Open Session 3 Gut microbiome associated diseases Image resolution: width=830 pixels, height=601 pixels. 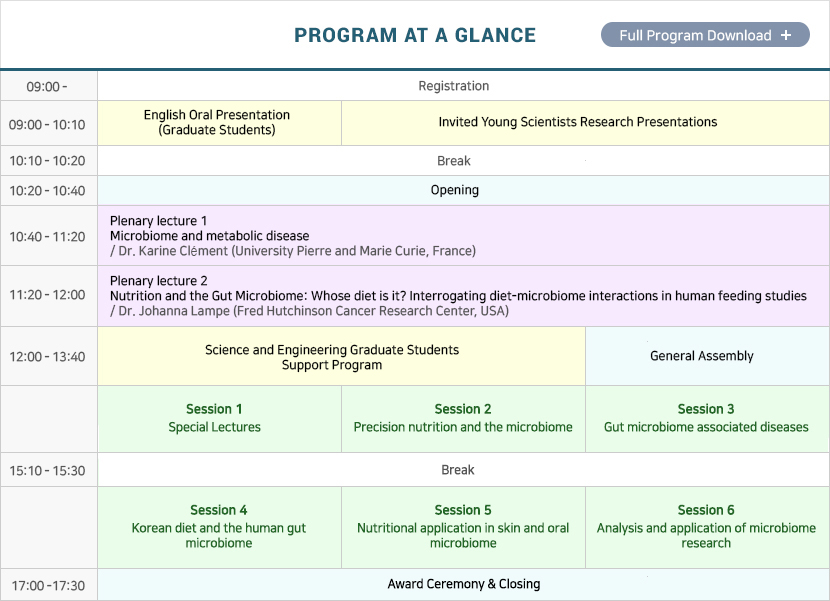[707, 419]
